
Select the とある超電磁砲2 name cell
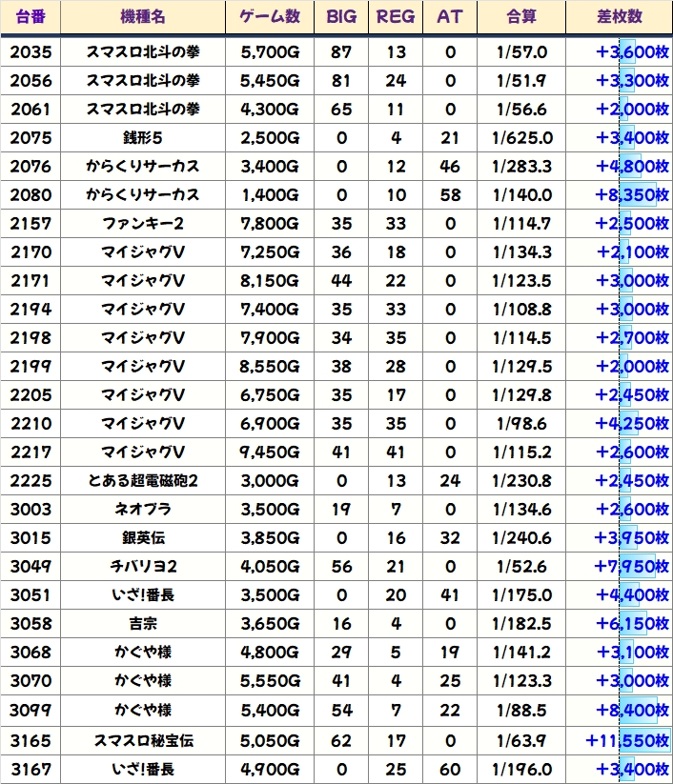pyautogui.click(x=143, y=481)
